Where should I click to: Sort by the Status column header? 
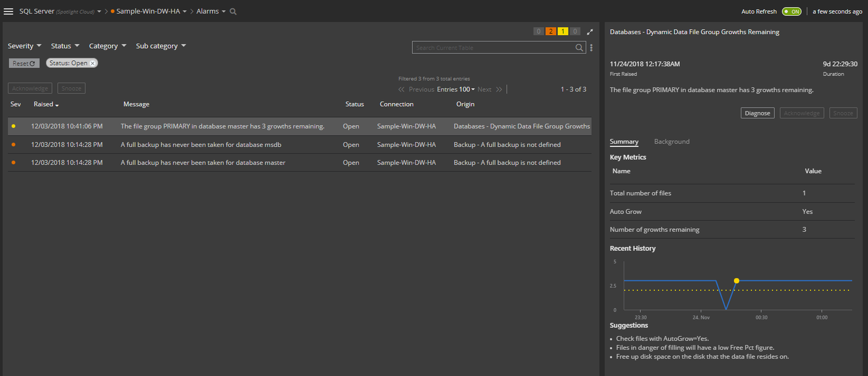pyautogui.click(x=355, y=104)
